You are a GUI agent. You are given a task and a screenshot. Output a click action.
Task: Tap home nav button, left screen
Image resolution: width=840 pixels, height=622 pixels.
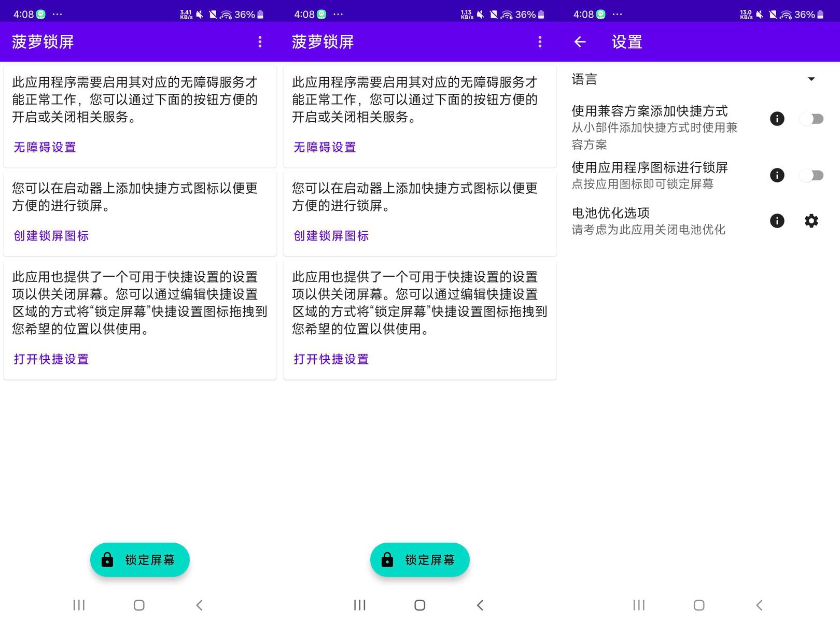[x=139, y=605]
